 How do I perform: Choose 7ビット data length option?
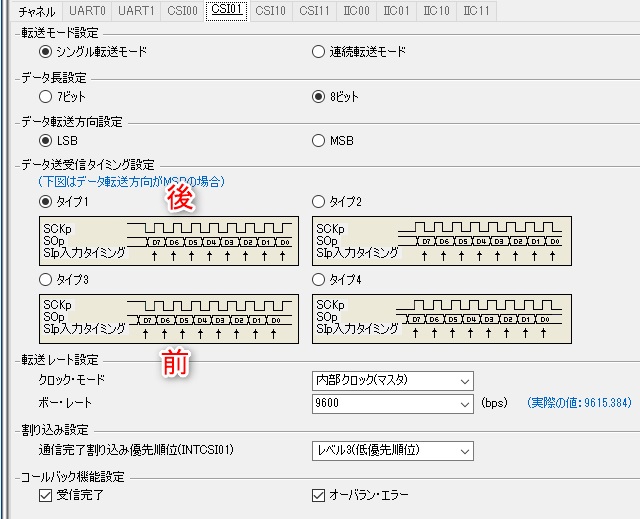45,97
